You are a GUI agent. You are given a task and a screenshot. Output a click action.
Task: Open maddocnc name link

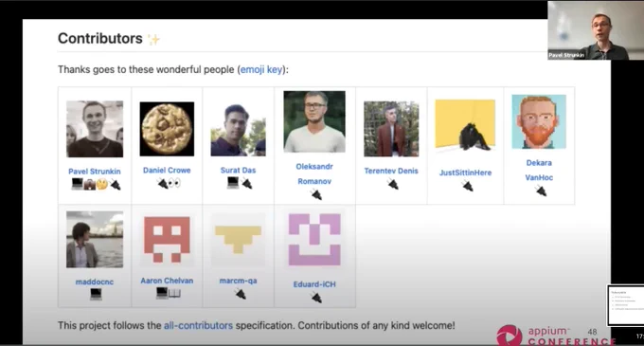95,282
